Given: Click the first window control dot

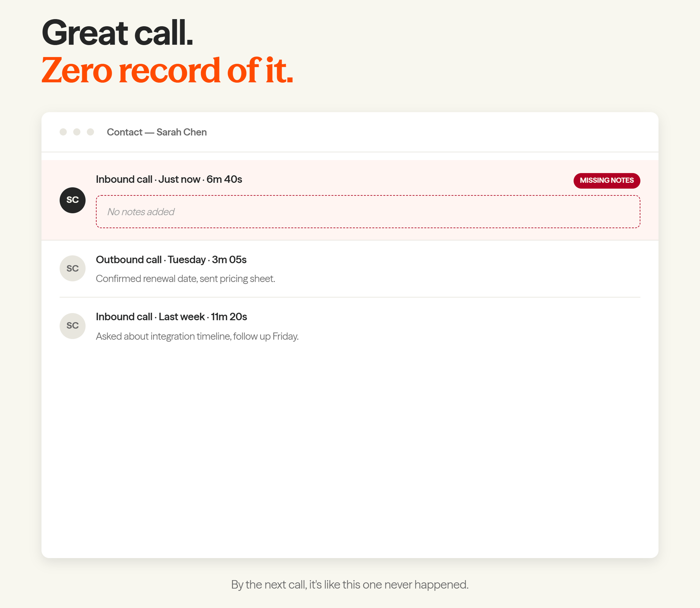Looking at the screenshot, I should (x=63, y=132).
